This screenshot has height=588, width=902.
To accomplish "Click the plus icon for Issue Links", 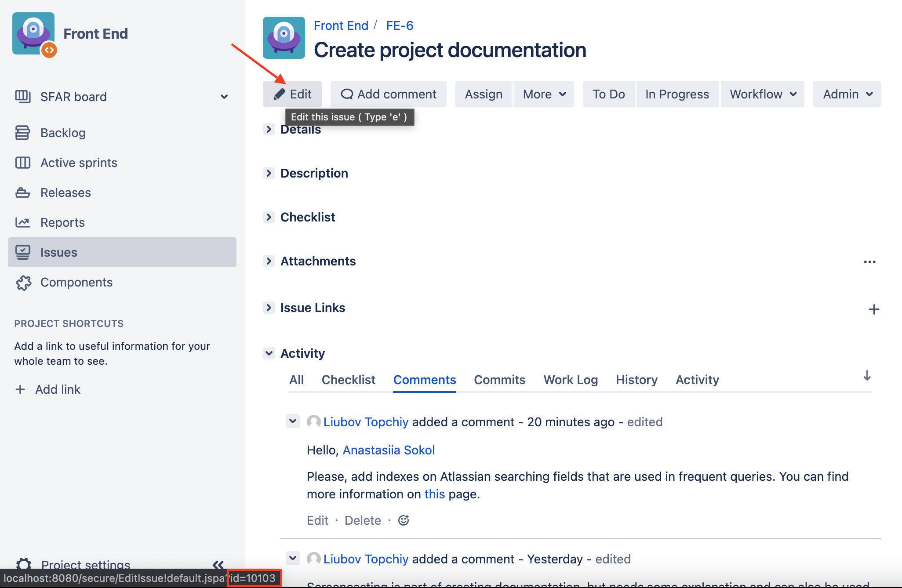I will tap(874, 309).
